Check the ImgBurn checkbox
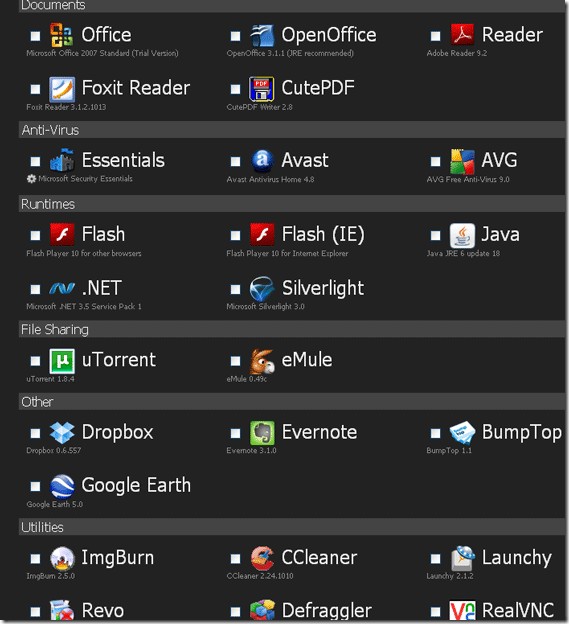The height and width of the screenshot is (624, 569). coord(35,558)
